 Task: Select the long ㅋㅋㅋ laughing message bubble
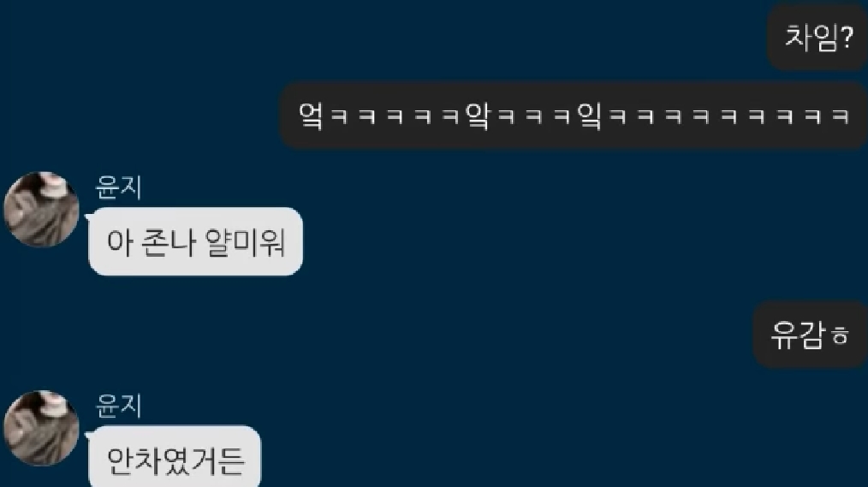coord(574,116)
